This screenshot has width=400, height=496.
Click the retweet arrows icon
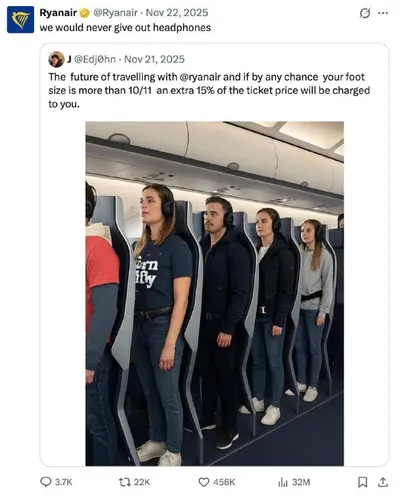[x=125, y=482]
